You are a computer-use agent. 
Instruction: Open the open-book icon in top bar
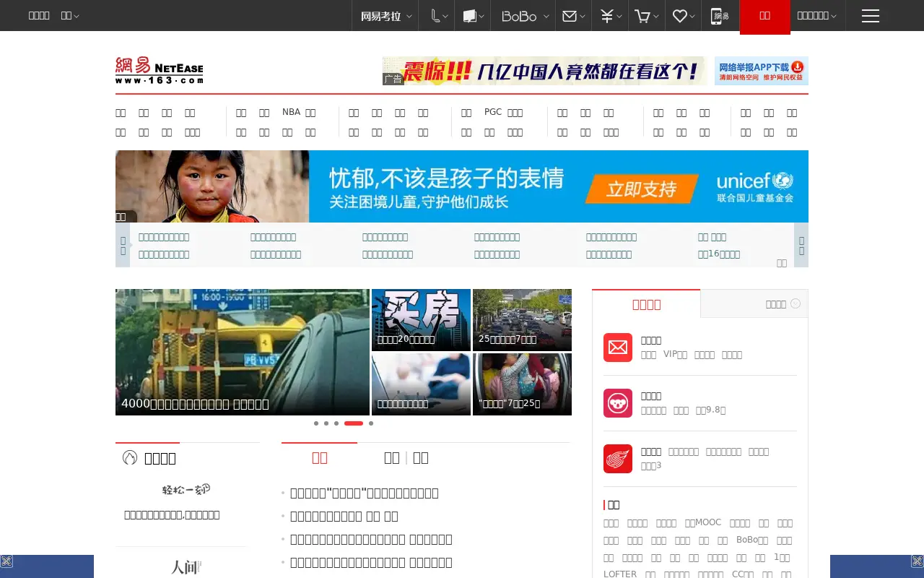(469, 16)
